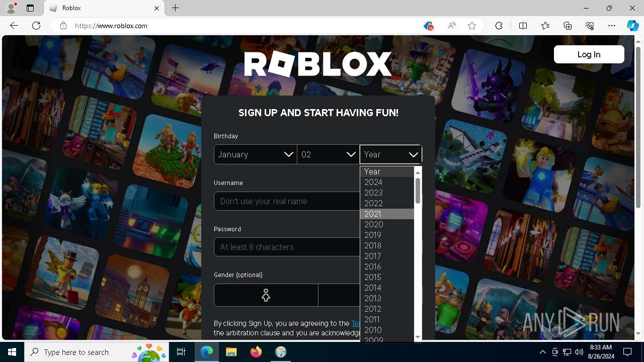
Task: Open the Extensions puzzle icon
Action: tap(499, 26)
